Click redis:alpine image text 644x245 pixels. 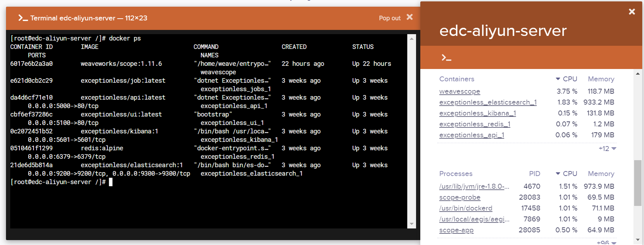(102, 148)
